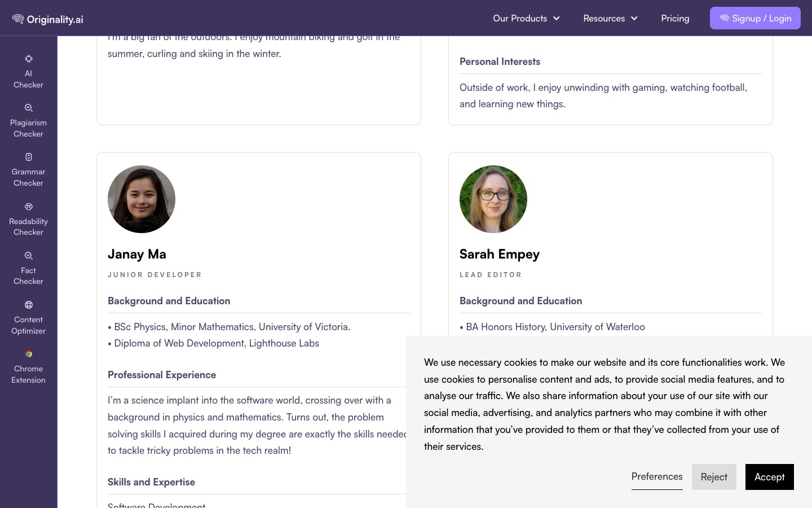Go to the Pricing page
Image resolution: width=812 pixels, height=508 pixels.
[x=675, y=19]
